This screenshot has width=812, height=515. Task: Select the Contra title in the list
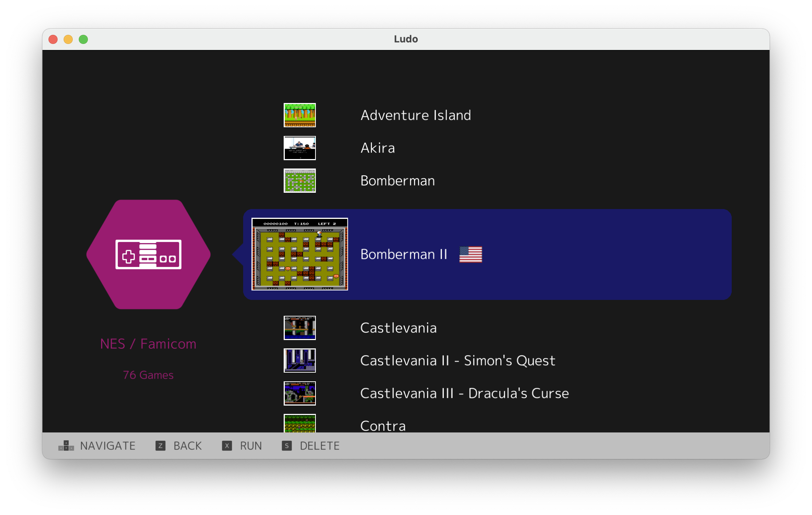click(x=383, y=426)
